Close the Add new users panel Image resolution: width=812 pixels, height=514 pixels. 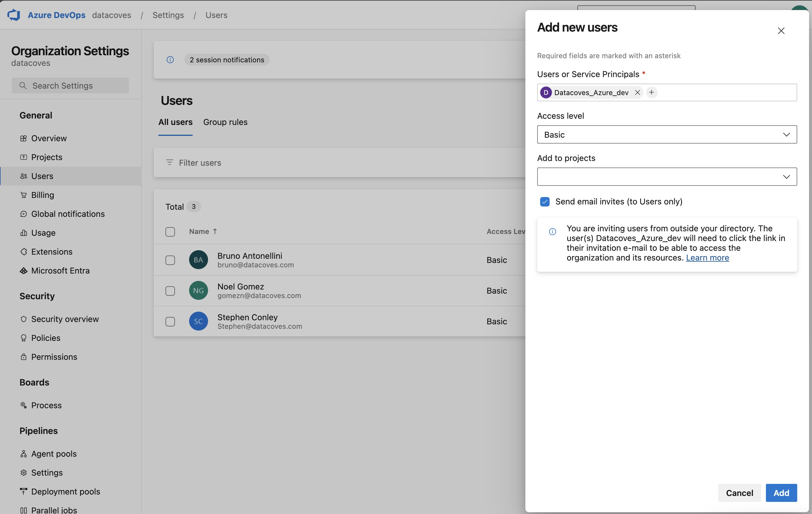coord(781,31)
